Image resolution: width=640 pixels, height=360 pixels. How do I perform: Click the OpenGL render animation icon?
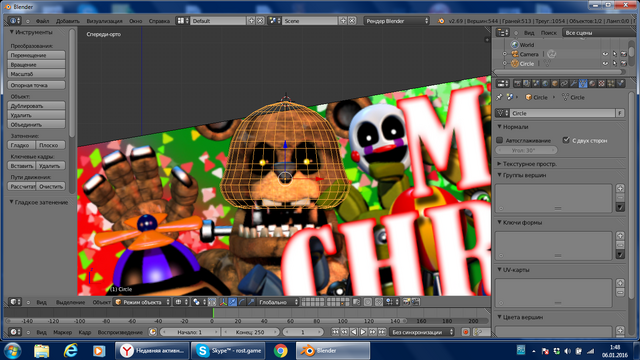[x=416, y=302]
